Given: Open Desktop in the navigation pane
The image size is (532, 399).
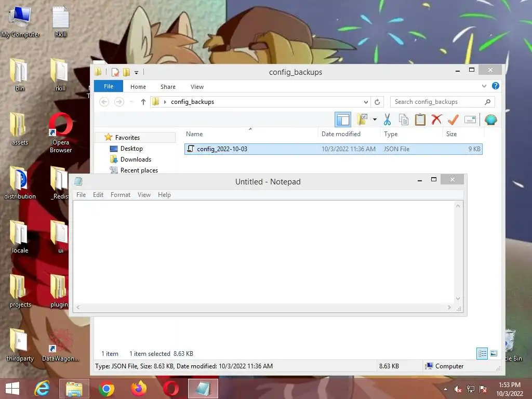Looking at the screenshot, I should [131, 148].
